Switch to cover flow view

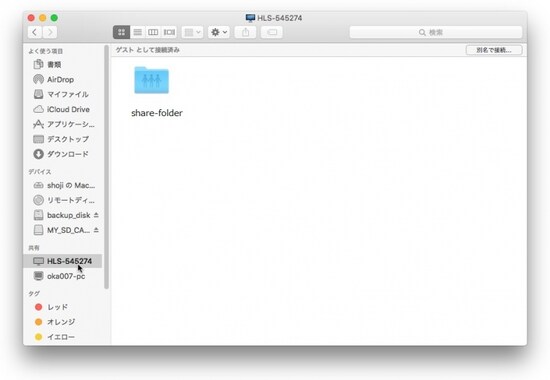pos(169,32)
